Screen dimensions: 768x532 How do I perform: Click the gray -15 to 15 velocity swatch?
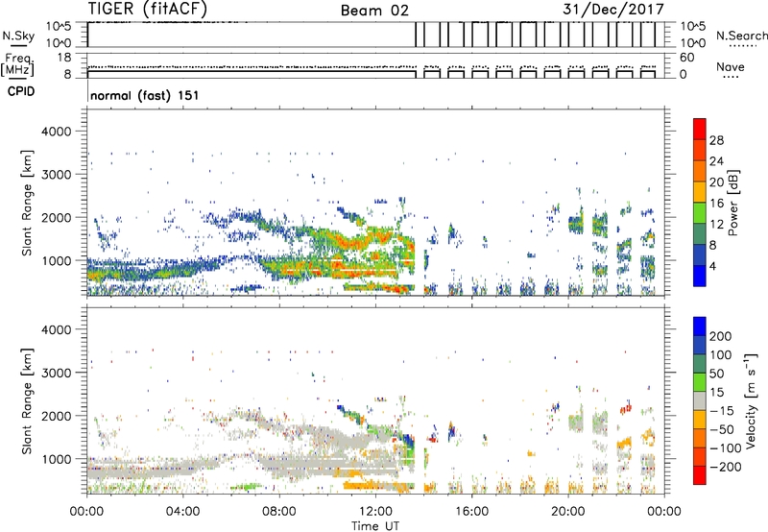click(700, 400)
